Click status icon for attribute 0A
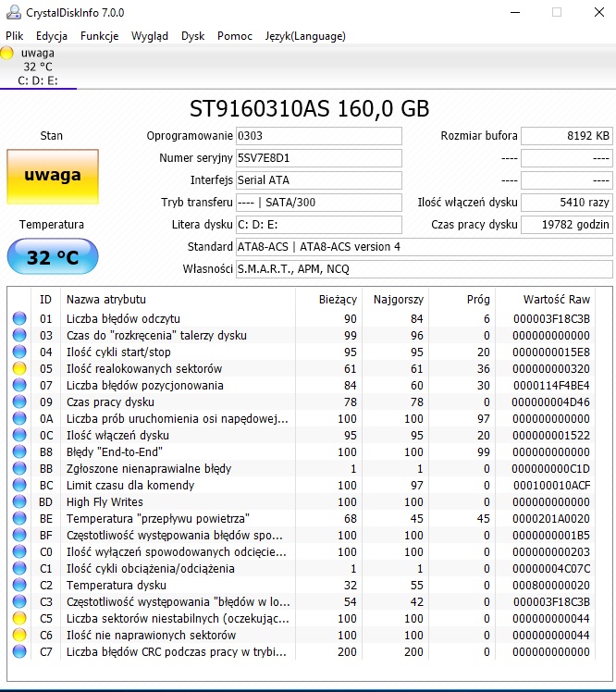Viewport: 616px width, 692px height. [x=19, y=418]
